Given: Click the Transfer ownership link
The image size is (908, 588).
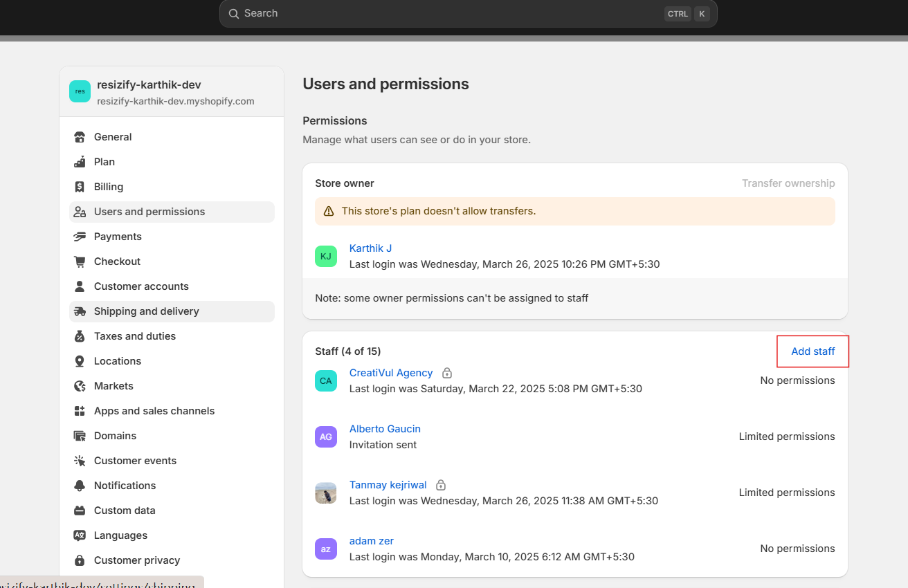Looking at the screenshot, I should point(788,183).
